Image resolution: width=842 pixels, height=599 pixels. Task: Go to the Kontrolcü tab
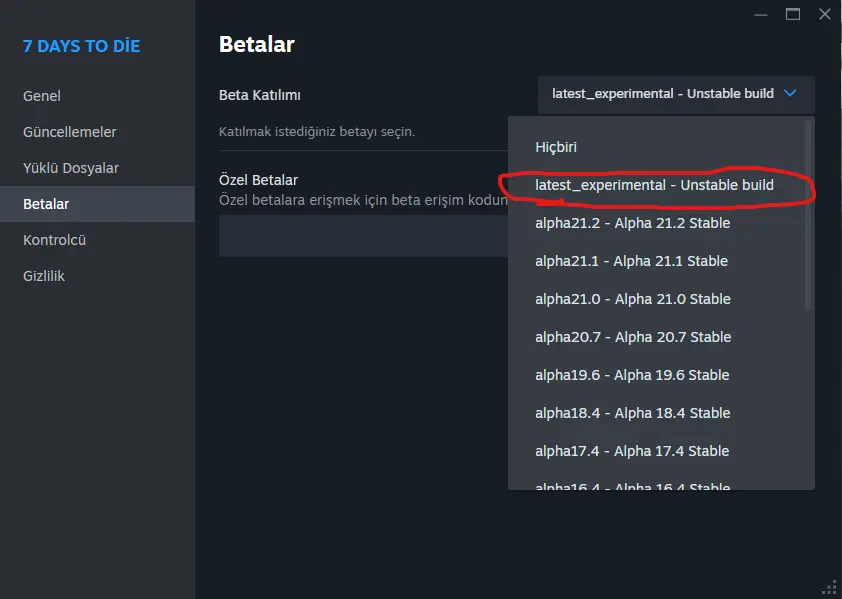(x=97, y=240)
